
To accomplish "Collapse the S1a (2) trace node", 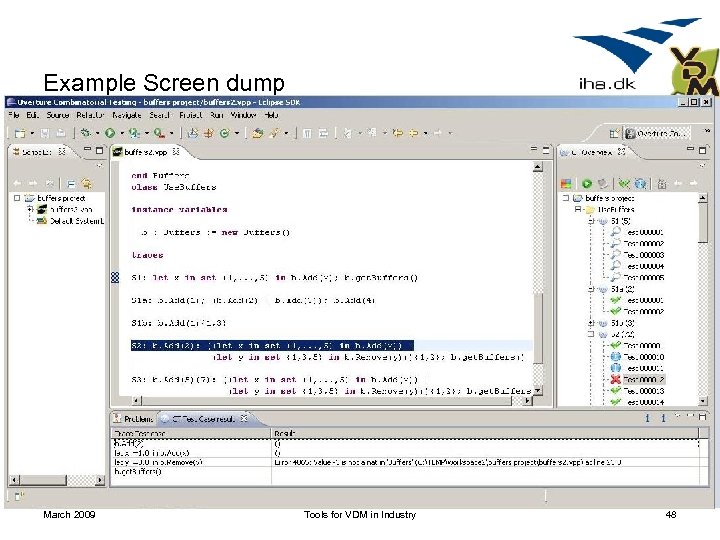I will point(591,289).
